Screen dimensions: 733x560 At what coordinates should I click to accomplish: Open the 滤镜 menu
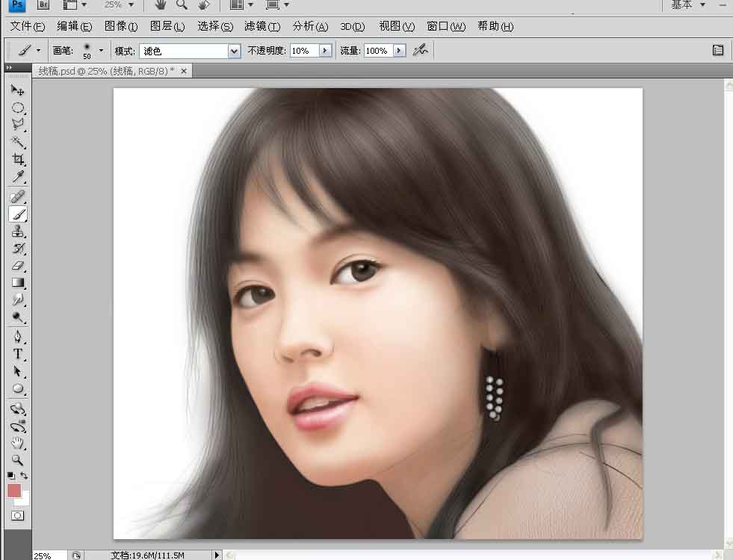(262, 26)
